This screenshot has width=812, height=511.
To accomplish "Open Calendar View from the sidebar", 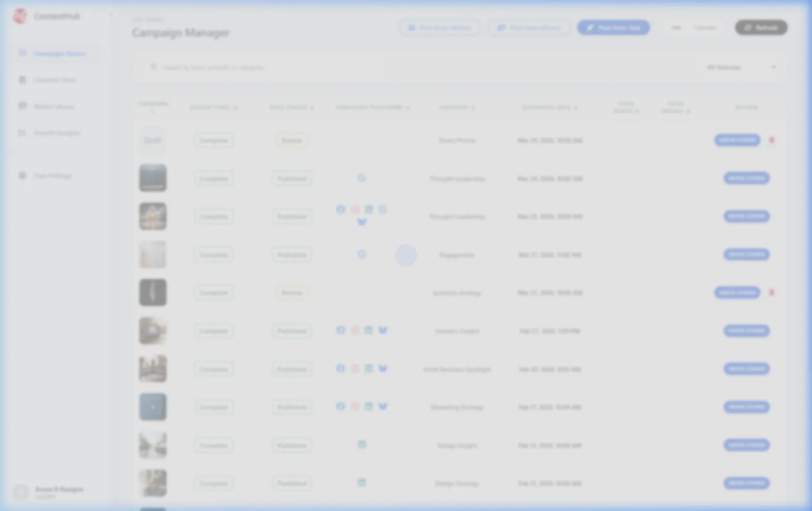I will [54, 80].
